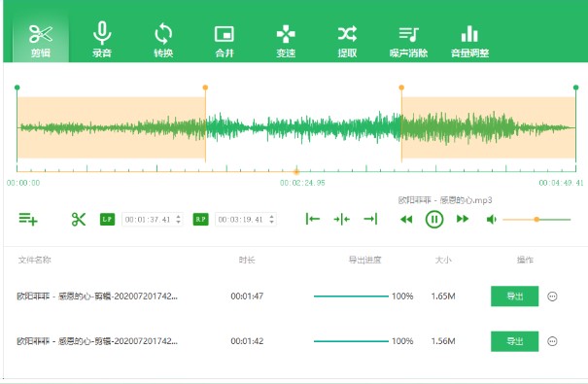Decrease the RP time with down stepper

271,222
